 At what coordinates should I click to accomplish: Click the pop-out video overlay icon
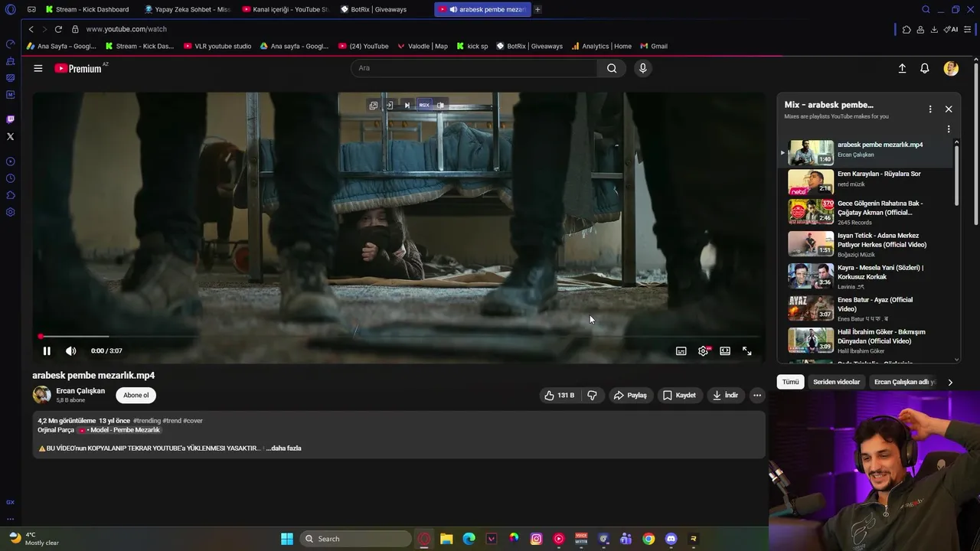[x=373, y=105]
